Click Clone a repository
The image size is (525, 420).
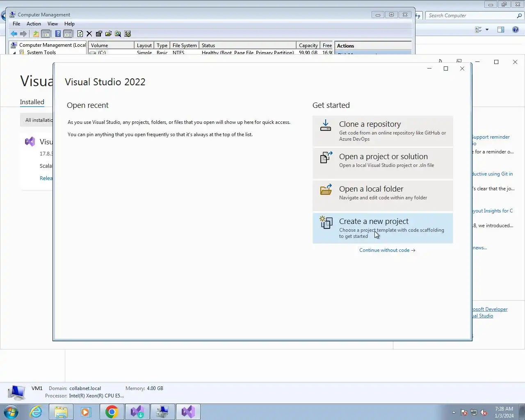pyautogui.click(x=383, y=131)
